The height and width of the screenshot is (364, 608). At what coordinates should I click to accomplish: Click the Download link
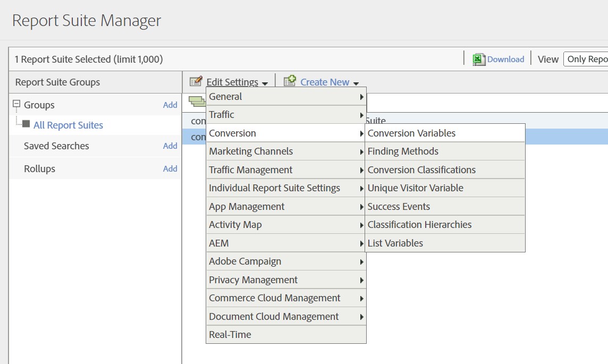pyautogui.click(x=505, y=60)
